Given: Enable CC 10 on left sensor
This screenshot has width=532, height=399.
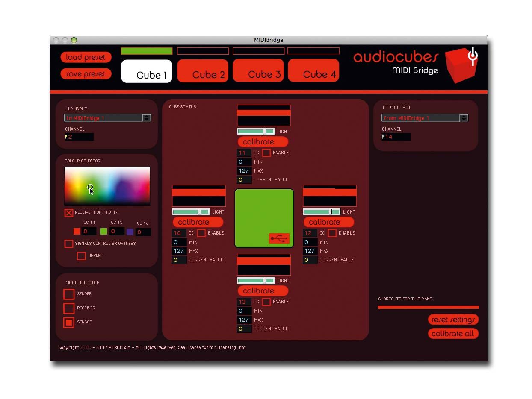Looking at the screenshot, I should (201, 233).
